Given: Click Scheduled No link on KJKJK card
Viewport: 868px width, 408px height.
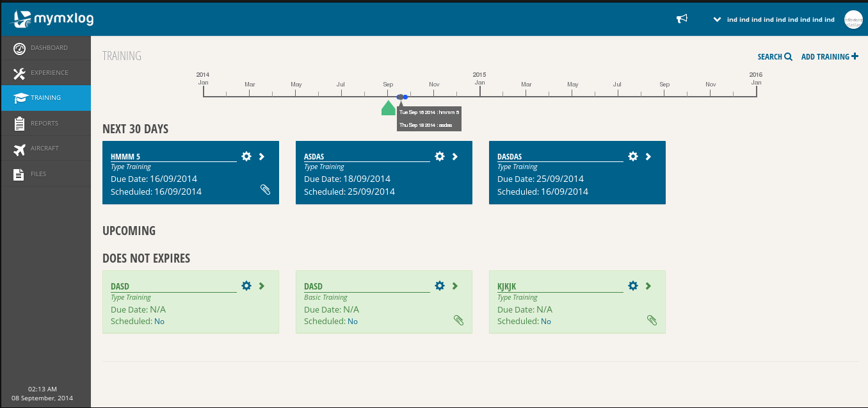Looking at the screenshot, I should (545, 322).
